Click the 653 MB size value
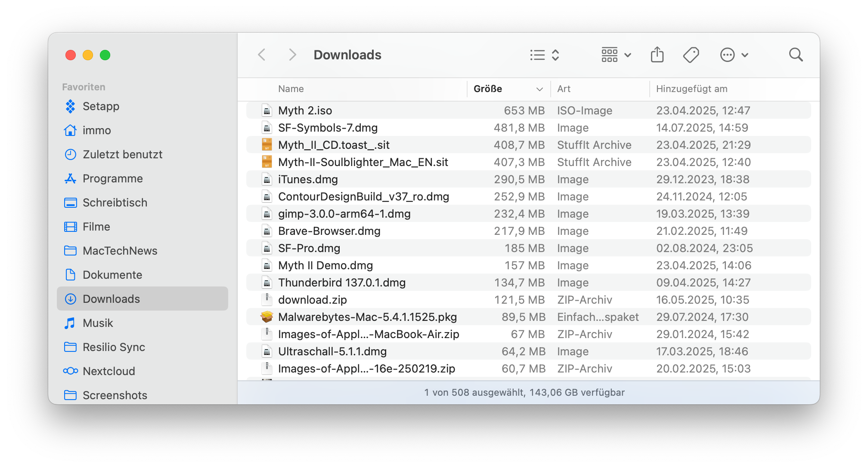This screenshot has height=468, width=868. [524, 111]
